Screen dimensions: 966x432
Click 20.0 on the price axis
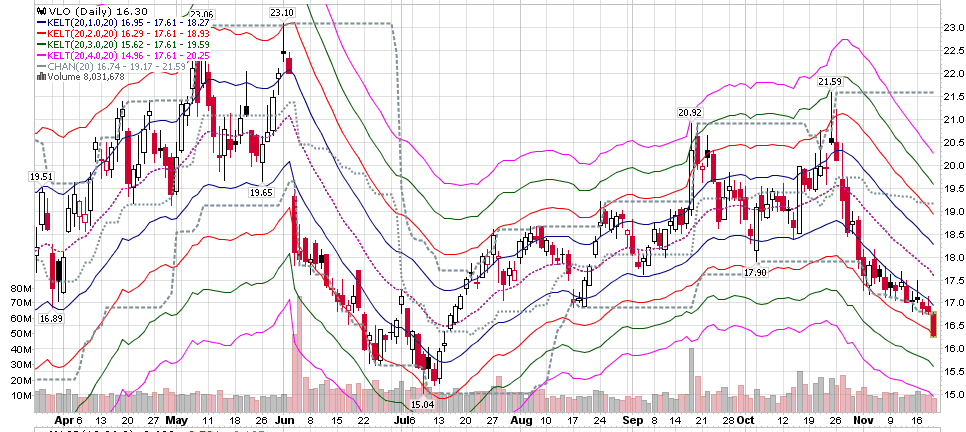[x=954, y=165]
